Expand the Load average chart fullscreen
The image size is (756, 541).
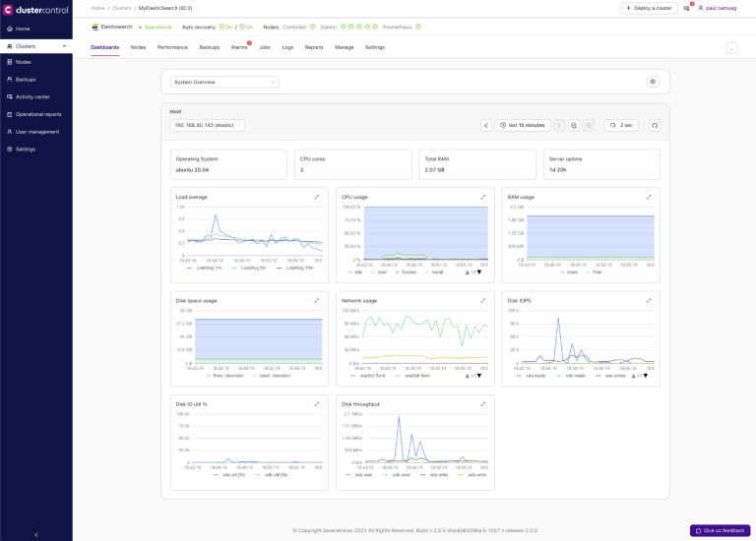pos(317,197)
